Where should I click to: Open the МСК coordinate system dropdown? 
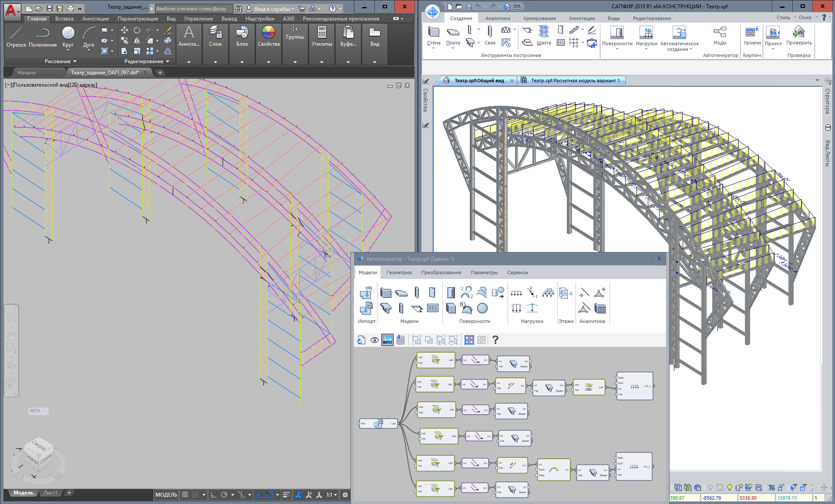(38, 411)
